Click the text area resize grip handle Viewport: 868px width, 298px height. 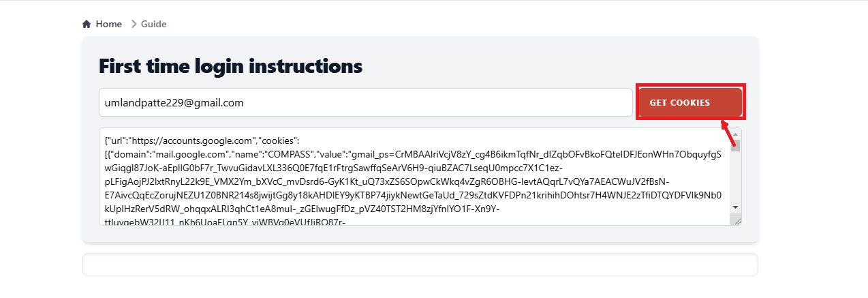pos(736,219)
